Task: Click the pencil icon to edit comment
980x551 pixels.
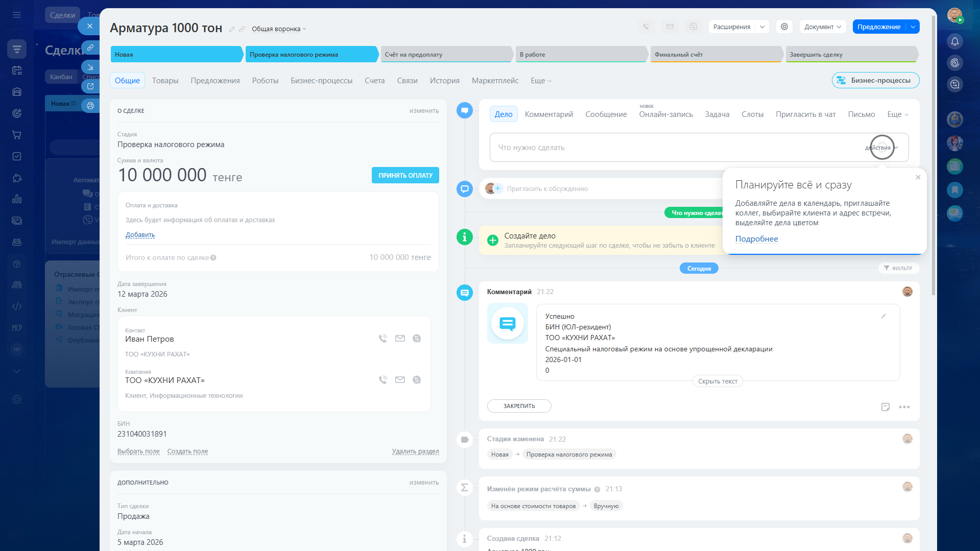Action: [x=883, y=316]
